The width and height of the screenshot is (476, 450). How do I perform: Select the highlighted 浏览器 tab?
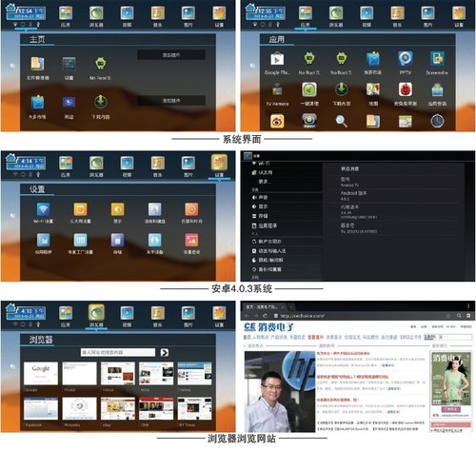[96, 316]
